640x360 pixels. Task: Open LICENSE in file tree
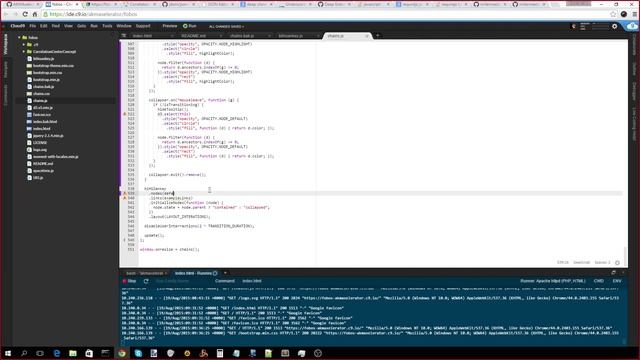(x=40, y=142)
